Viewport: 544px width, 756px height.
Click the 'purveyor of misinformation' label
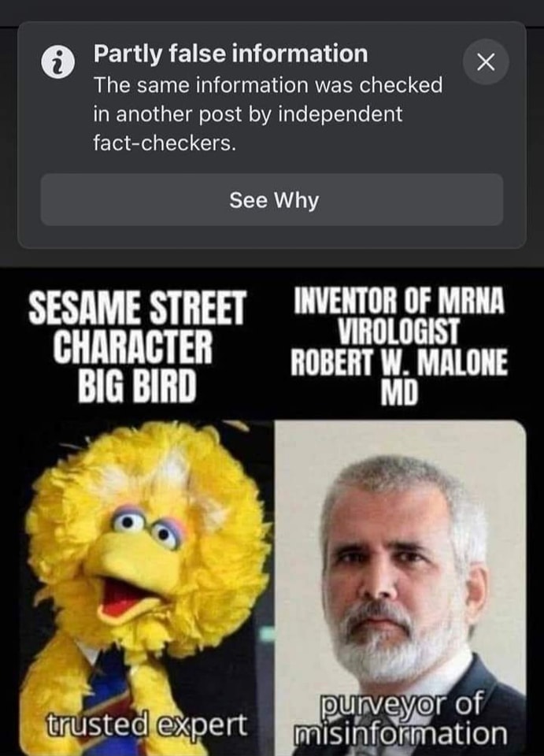(400, 718)
